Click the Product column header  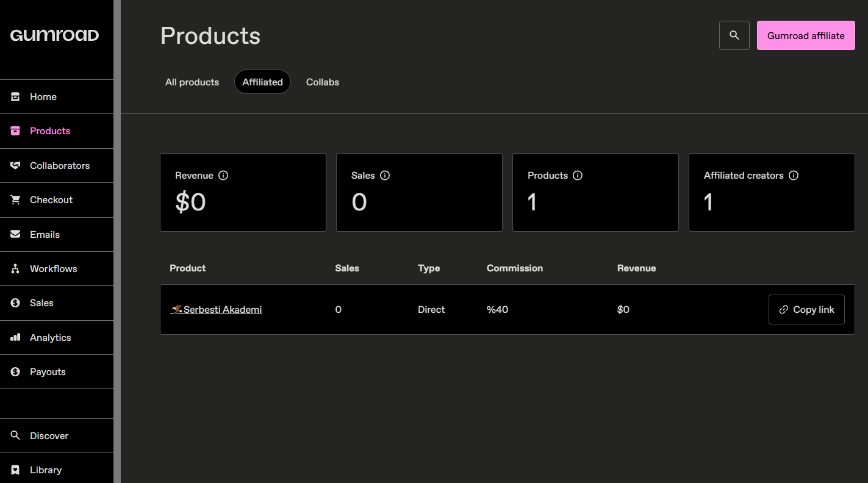[x=188, y=268]
